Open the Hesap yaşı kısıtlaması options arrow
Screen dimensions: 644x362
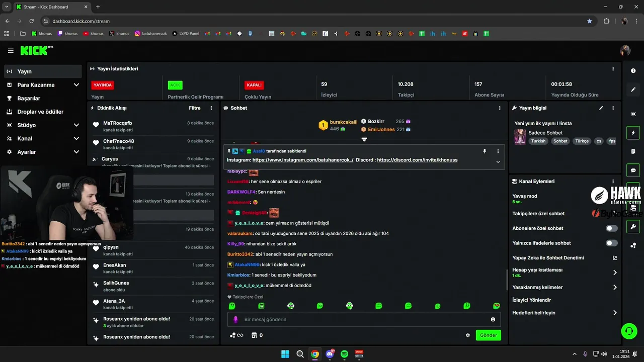615,273
